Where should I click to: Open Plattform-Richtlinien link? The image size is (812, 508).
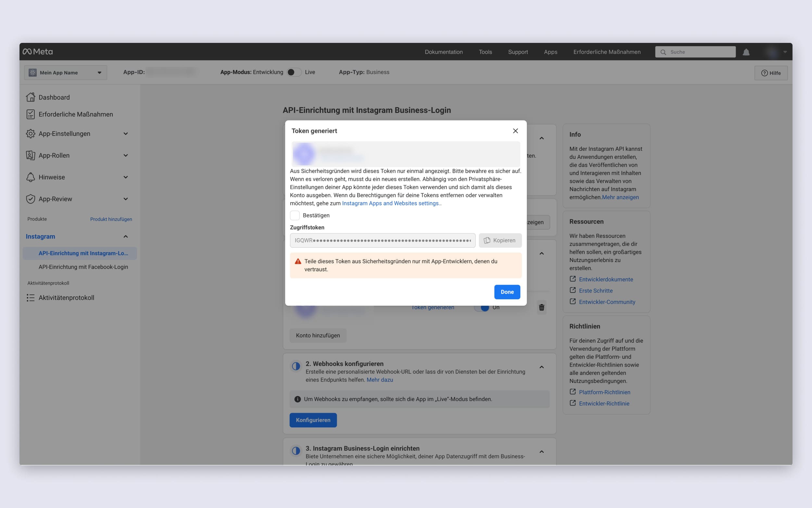604,392
